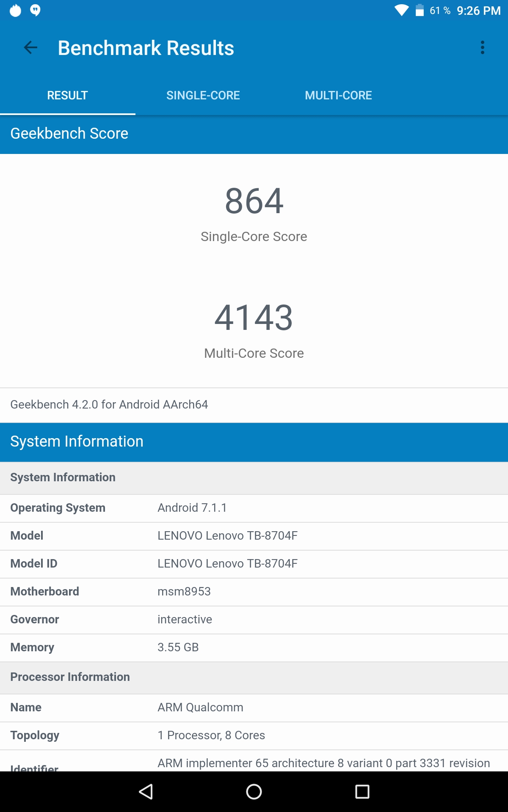The image size is (508, 812).
Task: Select the Topology 1 Processor, 8 Cores row
Action: click(x=254, y=735)
